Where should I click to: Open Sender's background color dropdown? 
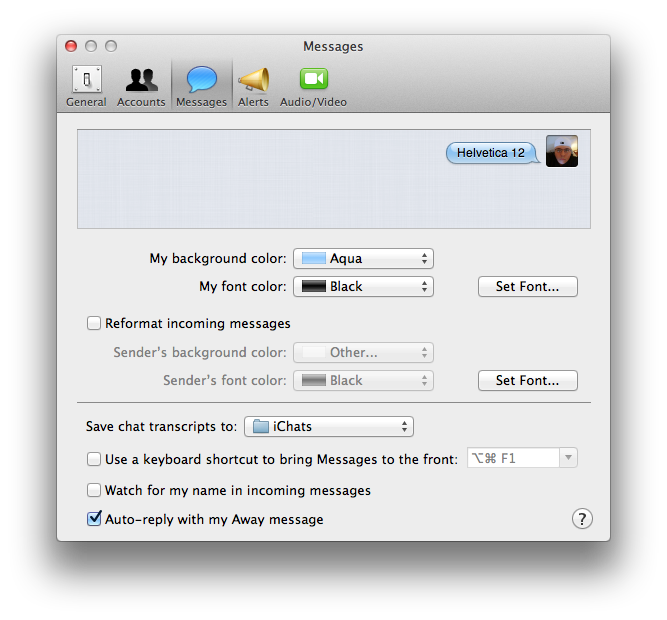[363, 353]
